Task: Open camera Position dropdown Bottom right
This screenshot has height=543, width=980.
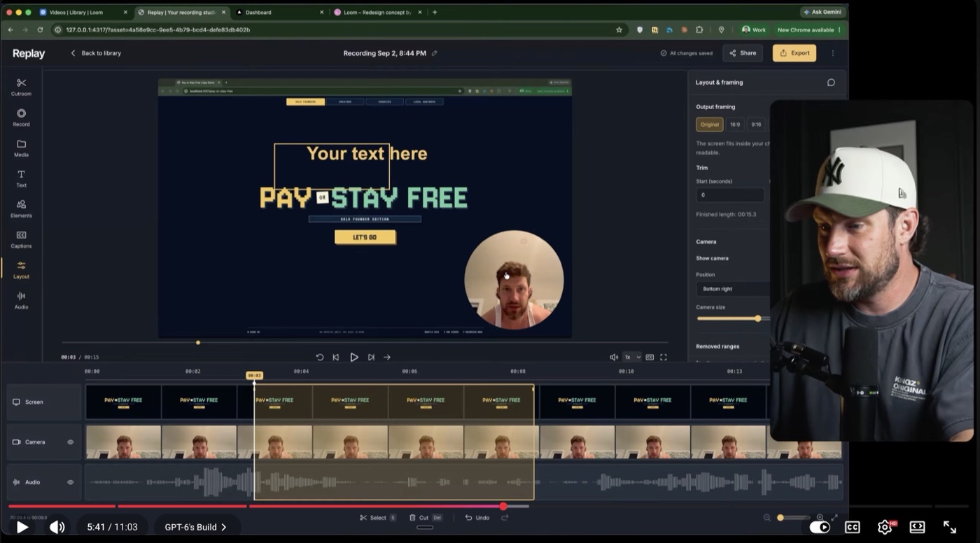Action: click(732, 289)
